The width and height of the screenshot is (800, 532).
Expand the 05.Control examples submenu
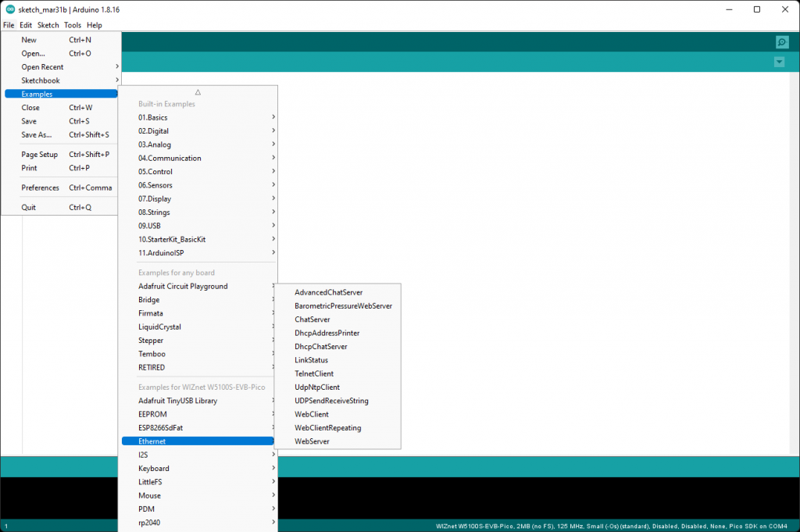click(198, 172)
